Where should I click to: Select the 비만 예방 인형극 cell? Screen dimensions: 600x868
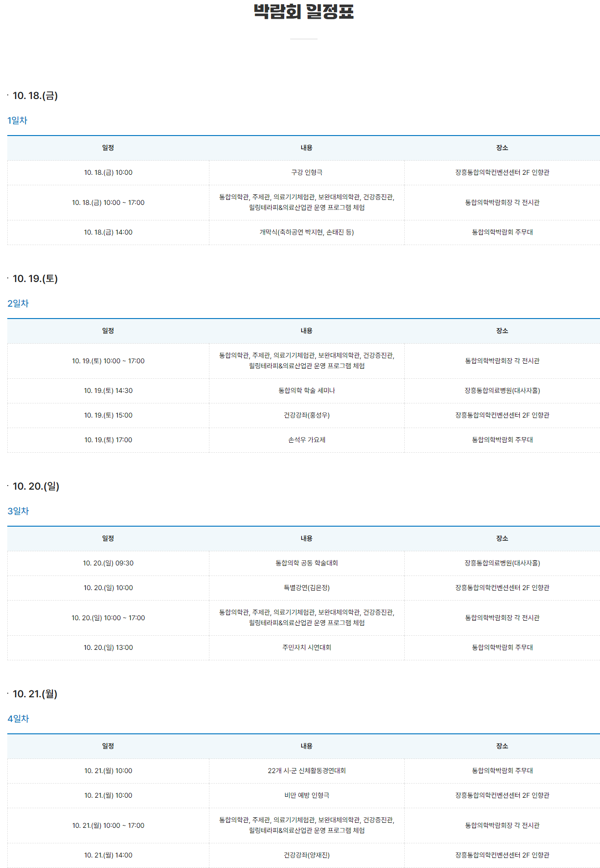point(307,795)
